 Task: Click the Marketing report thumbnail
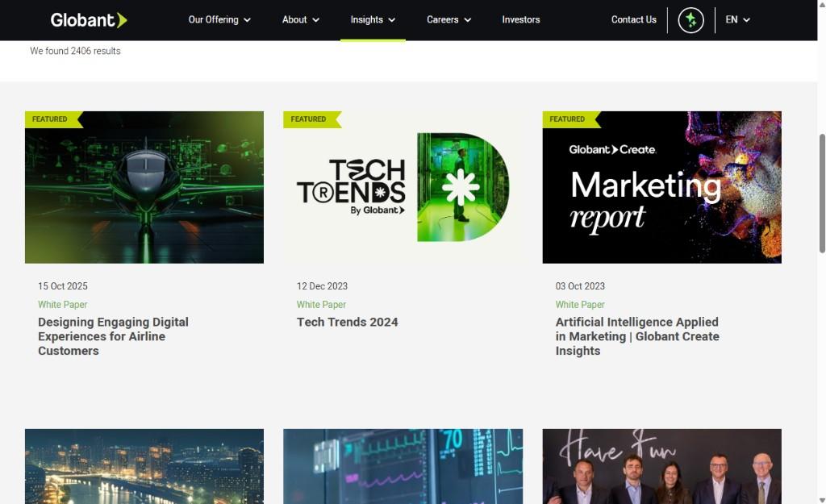point(661,187)
